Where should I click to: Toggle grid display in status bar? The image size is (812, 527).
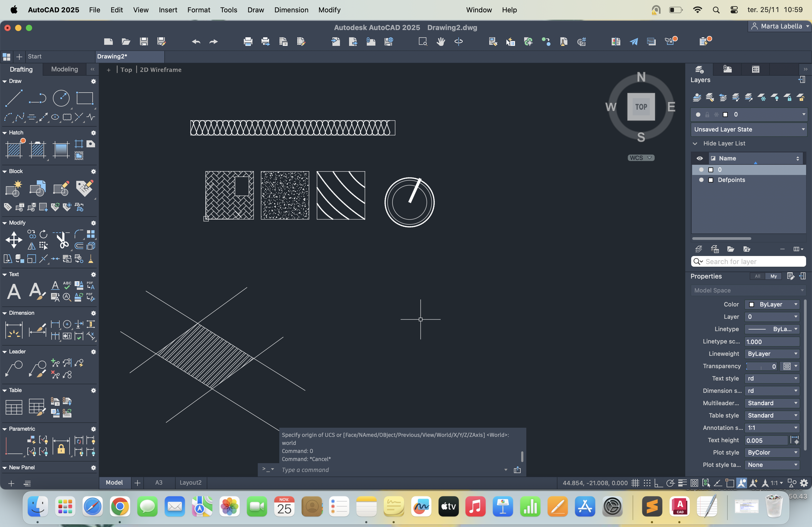635,483
